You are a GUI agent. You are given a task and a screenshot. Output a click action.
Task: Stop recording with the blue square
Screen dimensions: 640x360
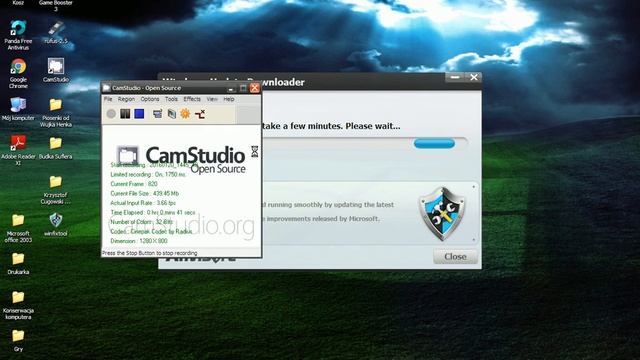coord(139,113)
